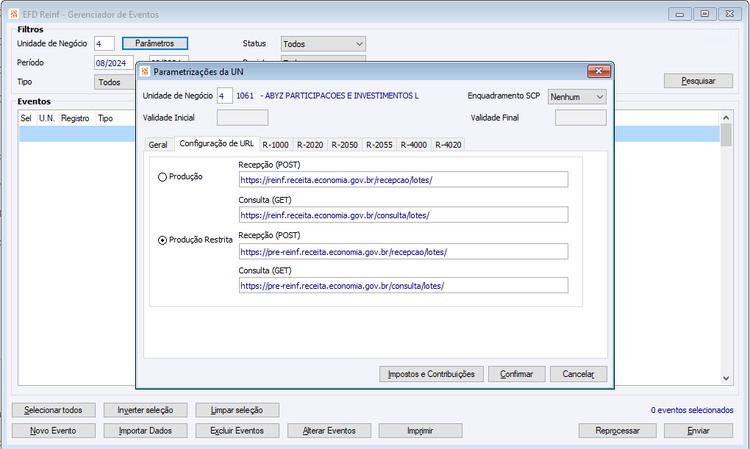
Task: Click the Reprocessar button
Action: (618, 431)
